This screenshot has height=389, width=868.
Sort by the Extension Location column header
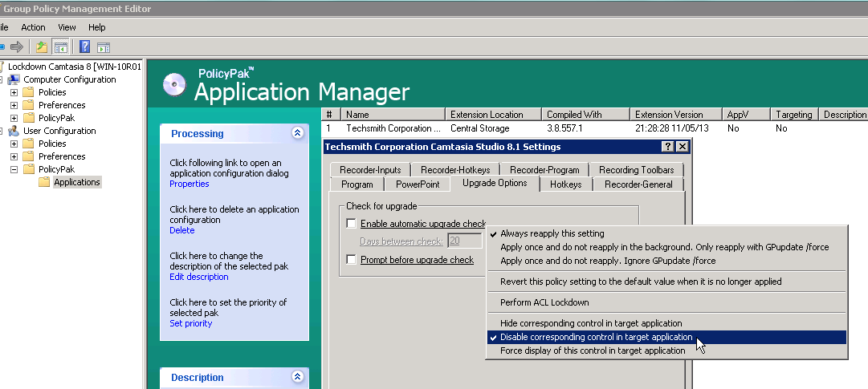[493, 115]
